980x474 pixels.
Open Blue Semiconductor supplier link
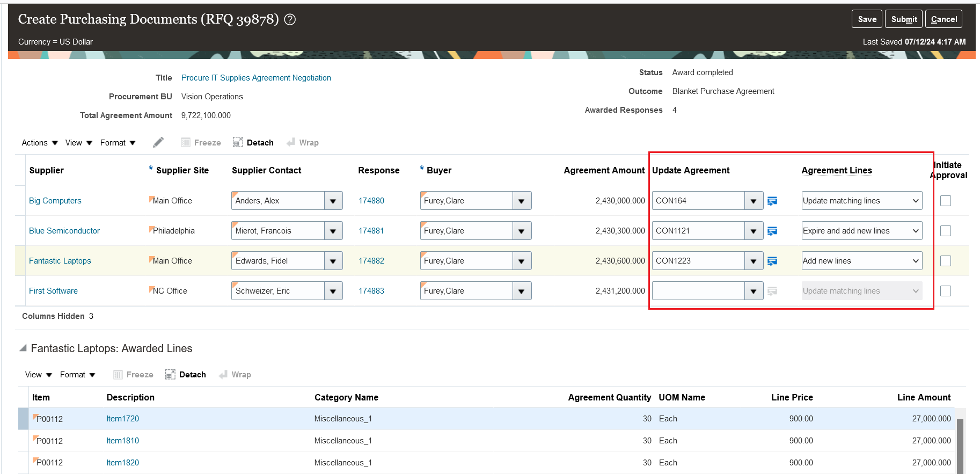coord(64,231)
